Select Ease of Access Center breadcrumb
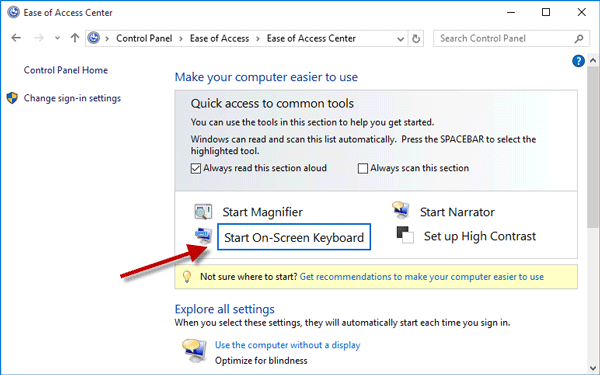The width and height of the screenshot is (600, 375). coord(311,38)
